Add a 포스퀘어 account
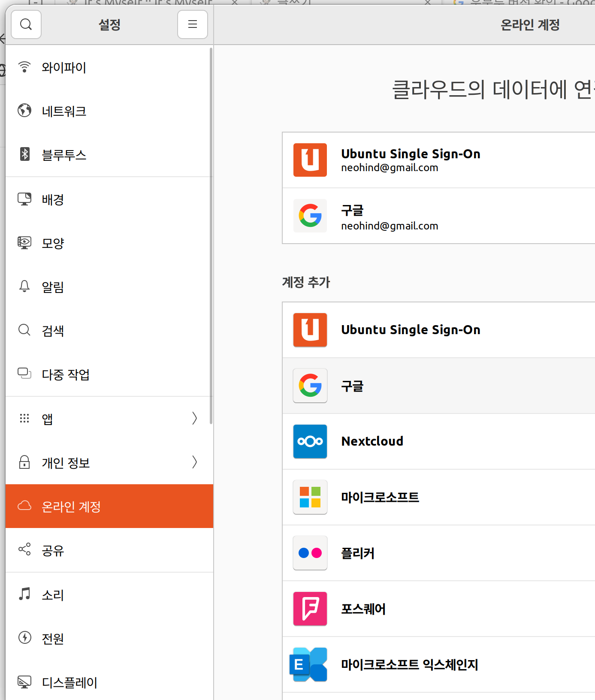Image resolution: width=595 pixels, height=700 pixels. pyautogui.click(x=438, y=609)
